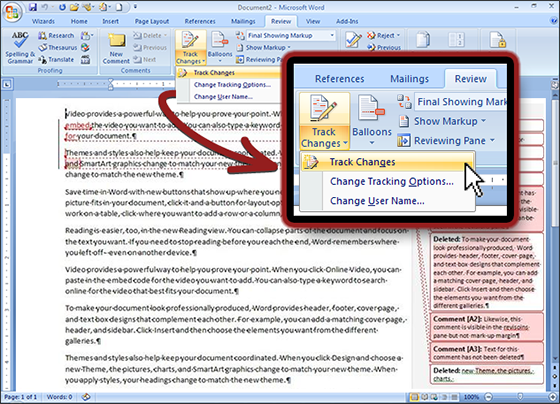Insert a New Comment

tap(116, 48)
